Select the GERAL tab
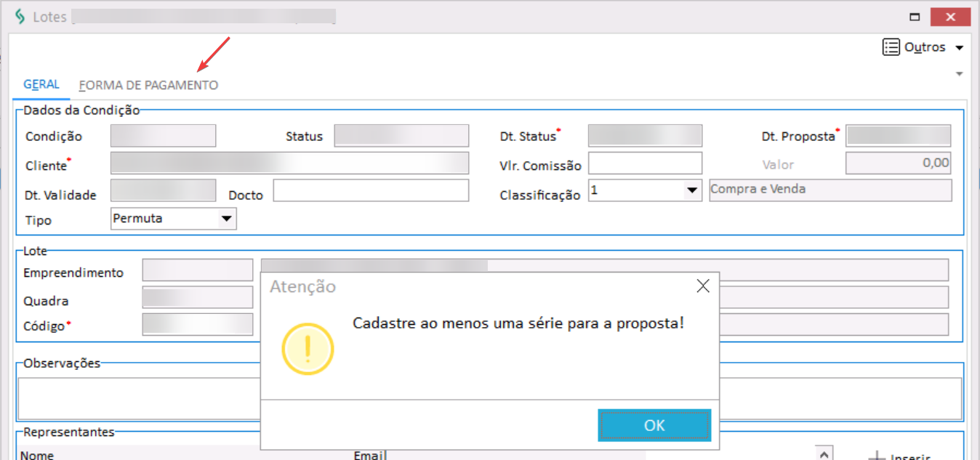The width and height of the screenshot is (980, 460). click(x=41, y=84)
